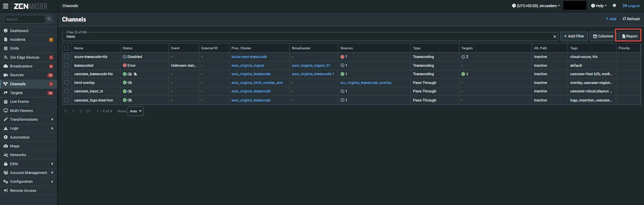Open the Jerusalem timezone dropdown

536,6
